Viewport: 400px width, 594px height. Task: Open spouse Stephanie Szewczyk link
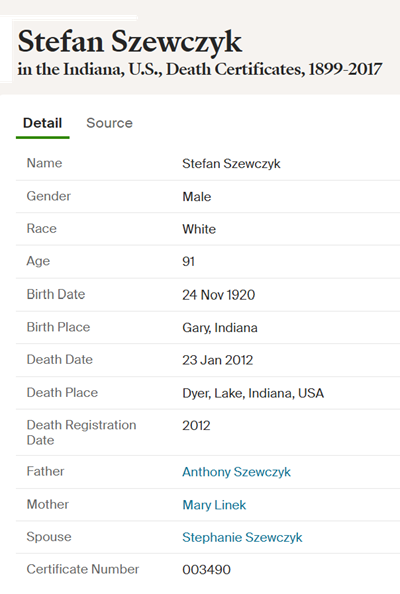point(242,537)
